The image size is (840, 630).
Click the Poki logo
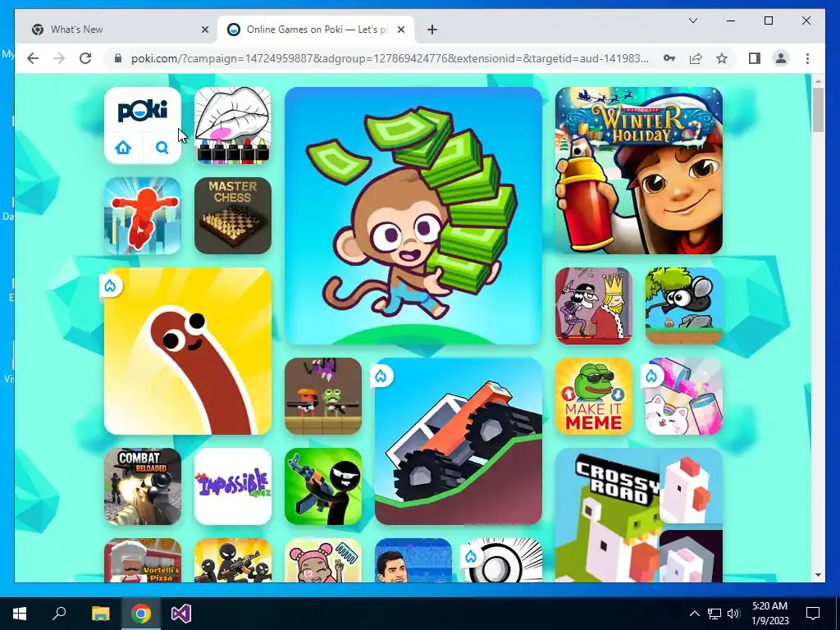click(x=143, y=111)
